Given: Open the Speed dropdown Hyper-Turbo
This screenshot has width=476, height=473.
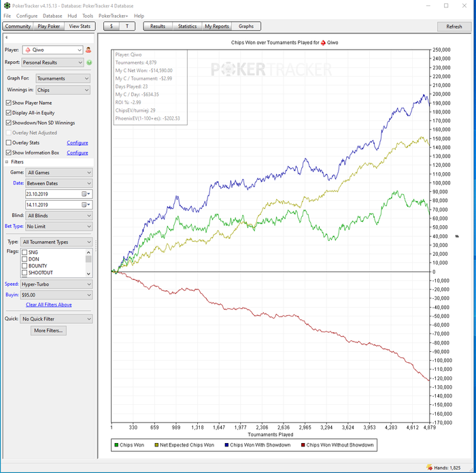Looking at the screenshot, I should click(x=56, y=284).
